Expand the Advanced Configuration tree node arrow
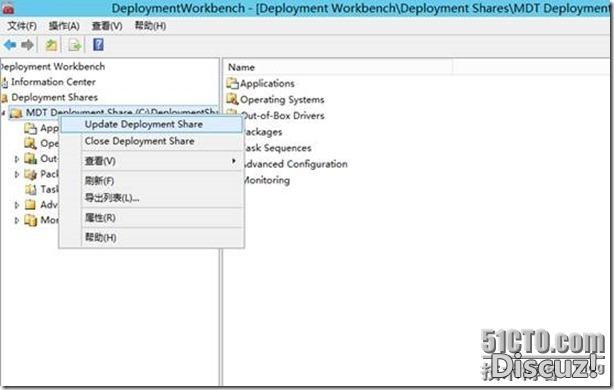 [17, 205]
